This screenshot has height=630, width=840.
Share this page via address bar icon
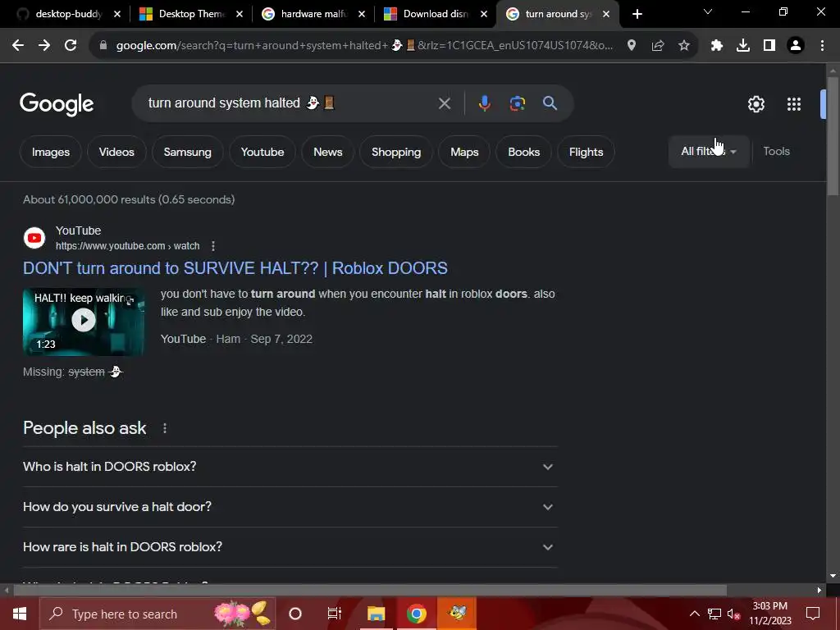click(x=658, y=46)
